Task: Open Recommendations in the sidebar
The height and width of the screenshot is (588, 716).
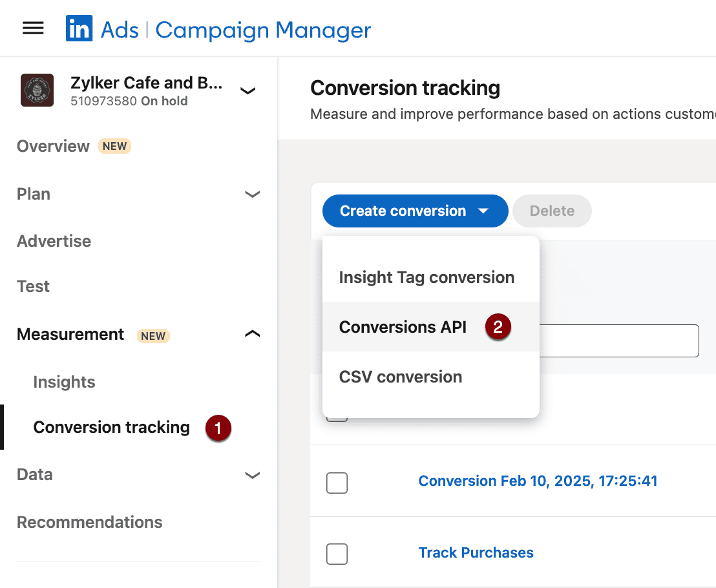Action: tap(89, 522)
